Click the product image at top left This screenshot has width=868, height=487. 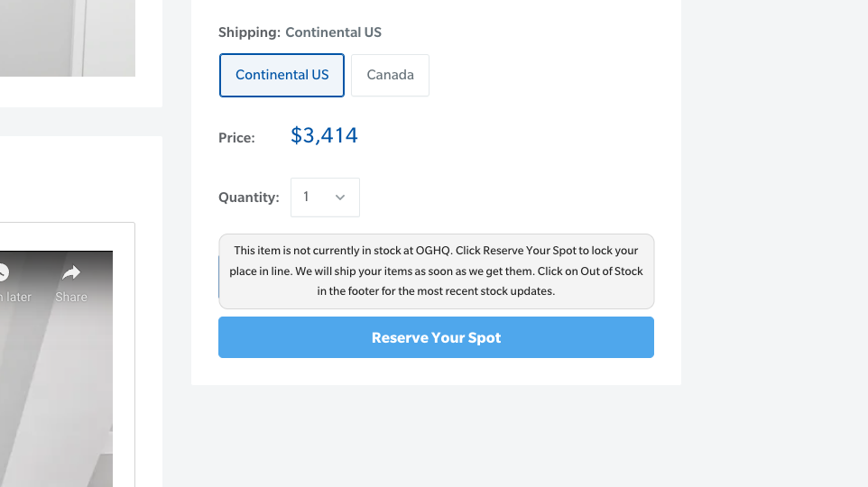point(68,38)
